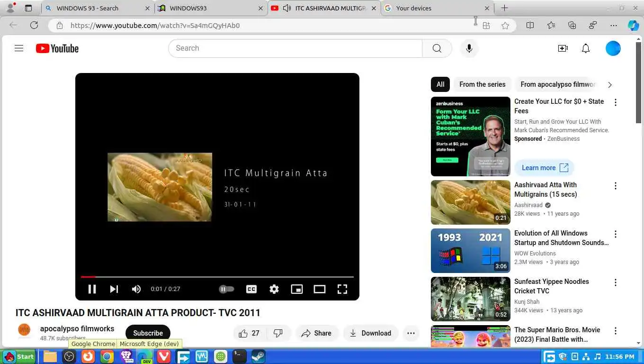
Task: Toggle closed captions
Action: point(251,289)
